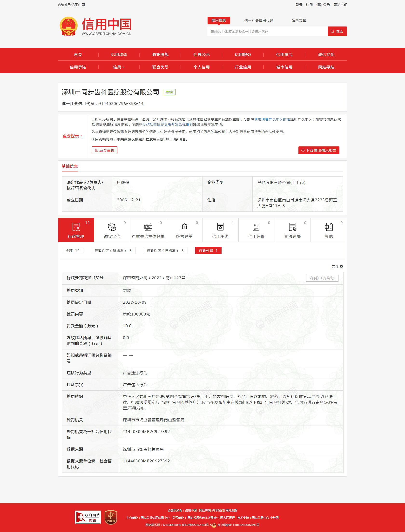
Task: Open the 严重失信主体名单 icon tab
Action: (148, 230)
